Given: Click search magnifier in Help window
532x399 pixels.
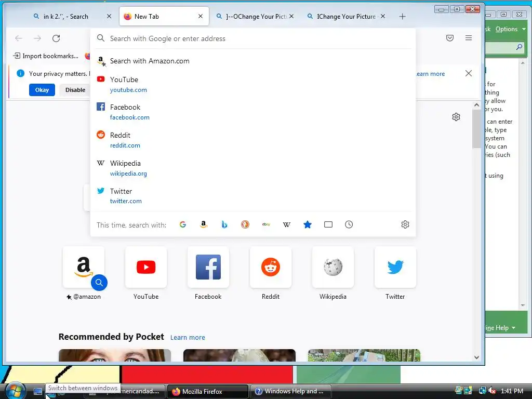Looking at the screenshot, I should point(519,47).
